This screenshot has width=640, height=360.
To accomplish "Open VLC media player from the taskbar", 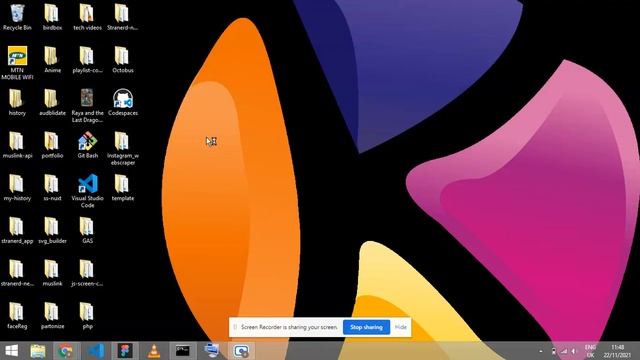I will point(154,351).
